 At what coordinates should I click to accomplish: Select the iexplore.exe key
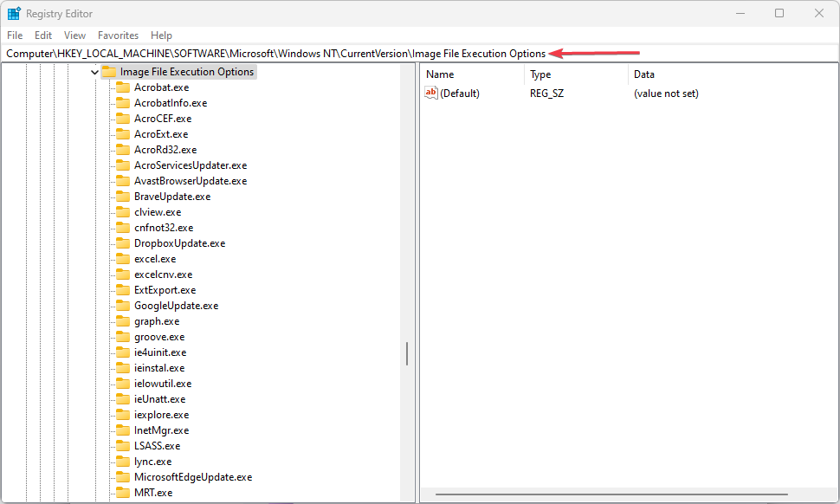[161, 415]
